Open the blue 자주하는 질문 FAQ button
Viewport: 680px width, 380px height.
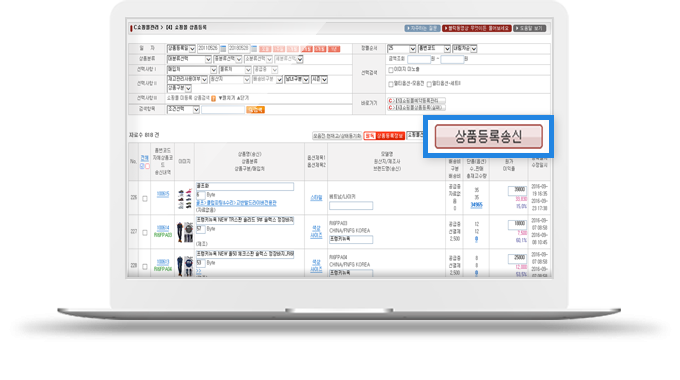(x=422, y=28)
